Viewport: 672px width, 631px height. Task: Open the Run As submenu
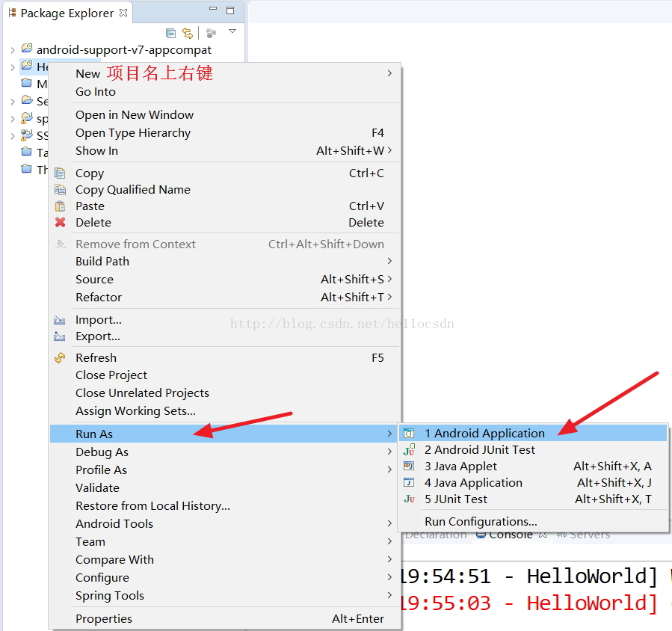pos(225,434)
